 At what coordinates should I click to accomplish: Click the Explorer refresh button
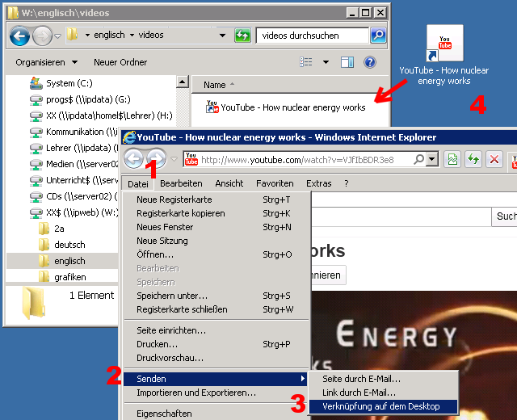pyautogui.click(x=242, y=36)
